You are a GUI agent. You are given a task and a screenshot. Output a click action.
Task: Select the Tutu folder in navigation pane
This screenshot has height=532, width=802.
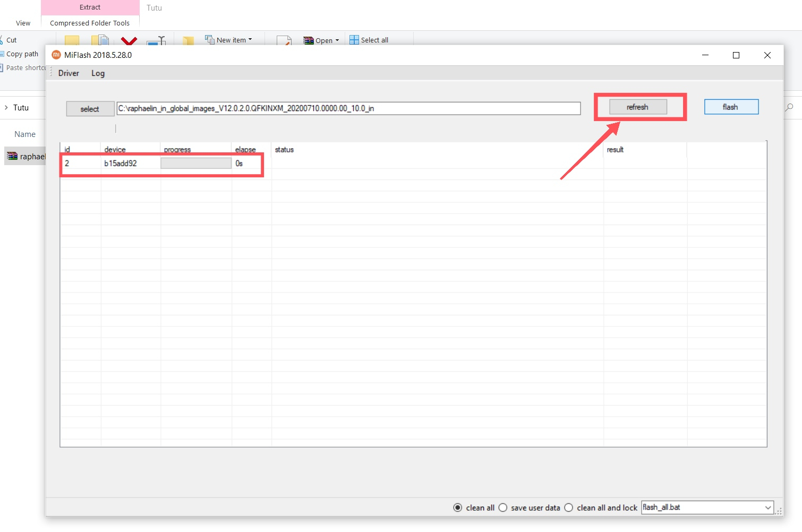(21, 107)
